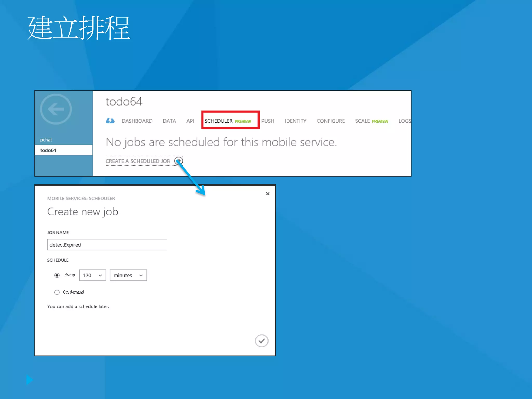Click the Job Name input field
Viewport: 532px width, 399px height.
107,245
